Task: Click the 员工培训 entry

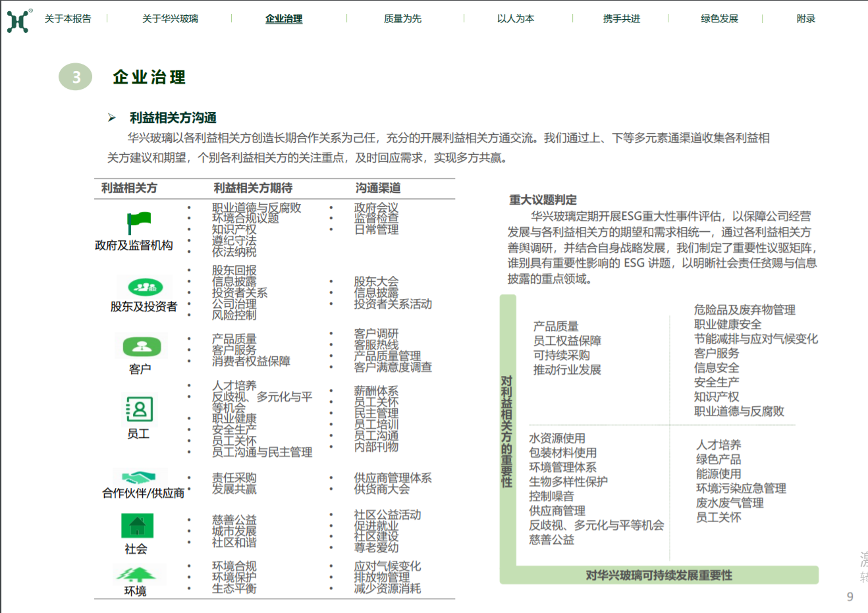Action: (376, 425)
